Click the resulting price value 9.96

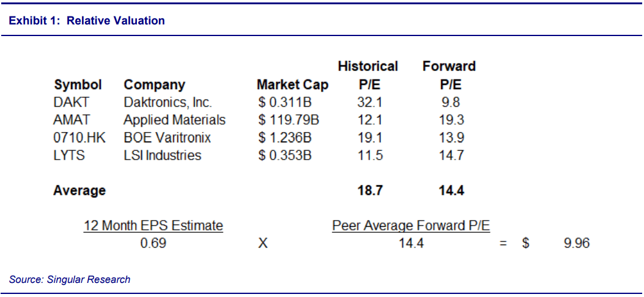(576, 244)
